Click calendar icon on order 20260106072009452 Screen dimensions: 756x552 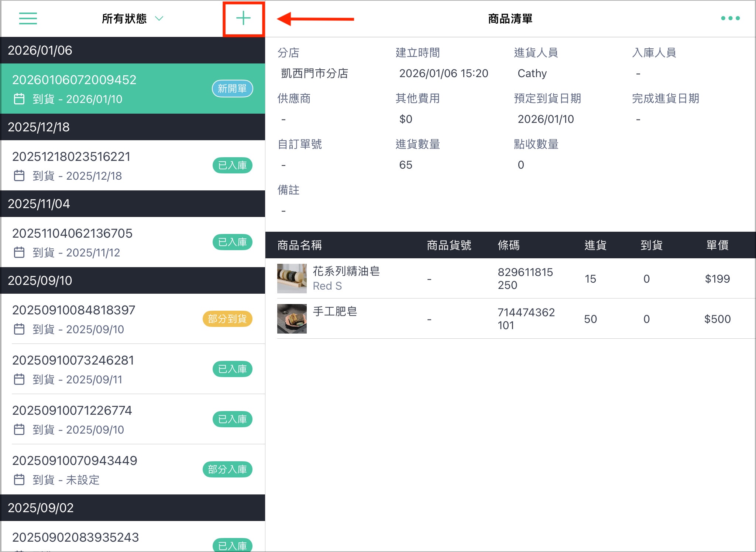click(19, 99)
